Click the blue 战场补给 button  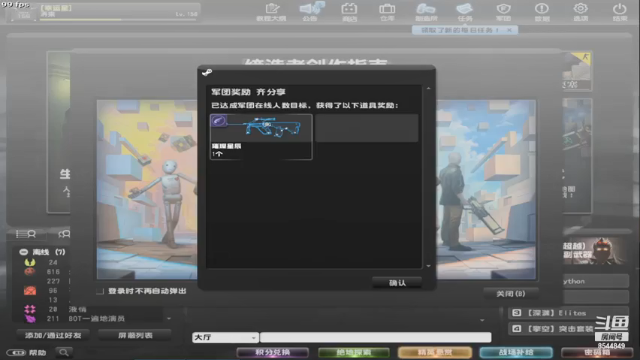click(x=516, y=352)
